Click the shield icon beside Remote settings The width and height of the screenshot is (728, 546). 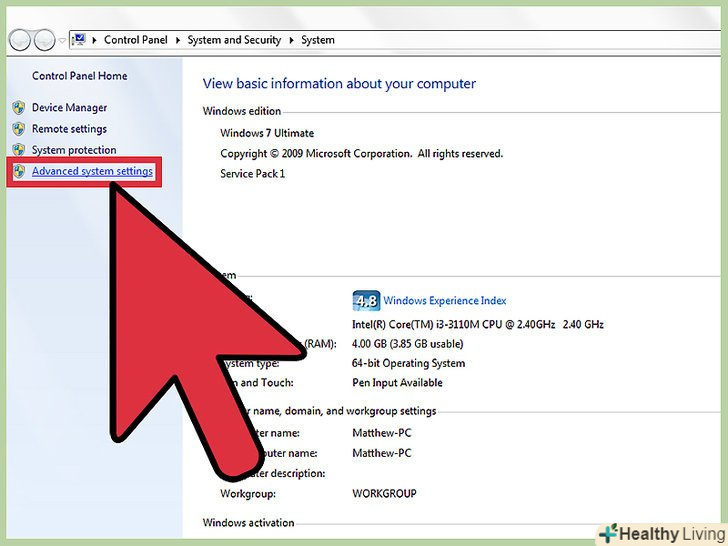[19, 129]
